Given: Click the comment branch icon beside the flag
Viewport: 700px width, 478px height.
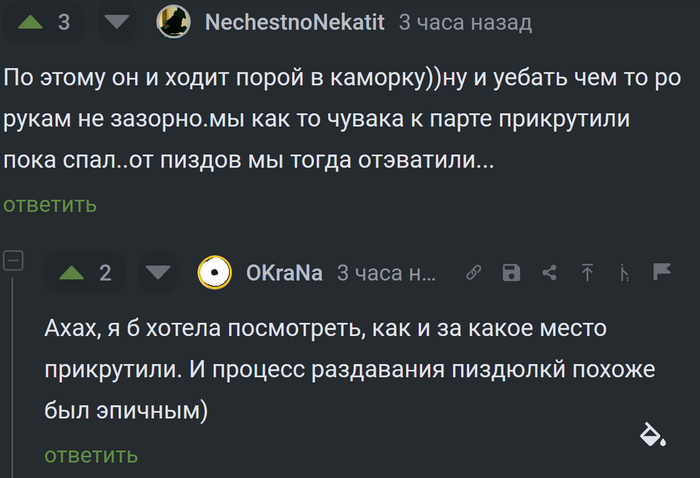Looking at the screenshot, I should [625, 272].
